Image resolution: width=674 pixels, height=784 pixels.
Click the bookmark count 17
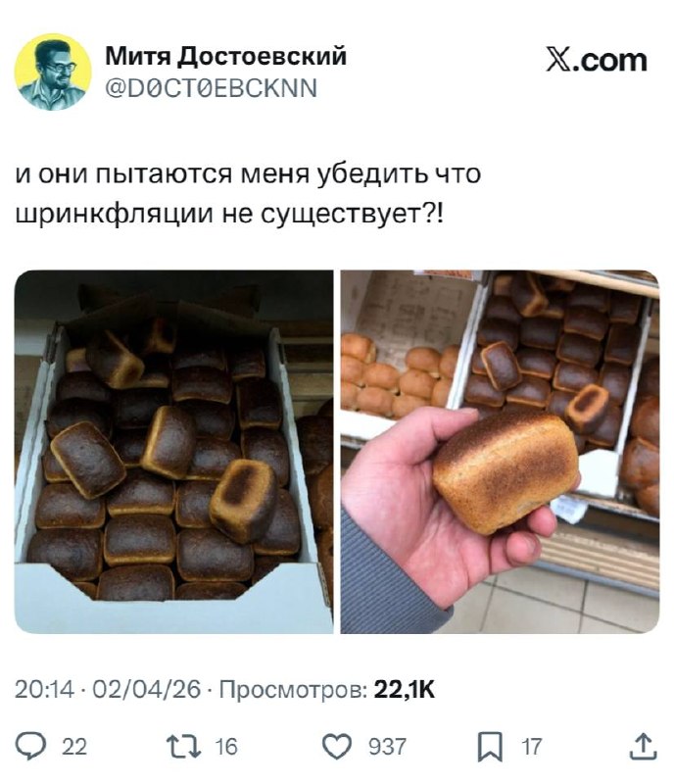[532, 747]
